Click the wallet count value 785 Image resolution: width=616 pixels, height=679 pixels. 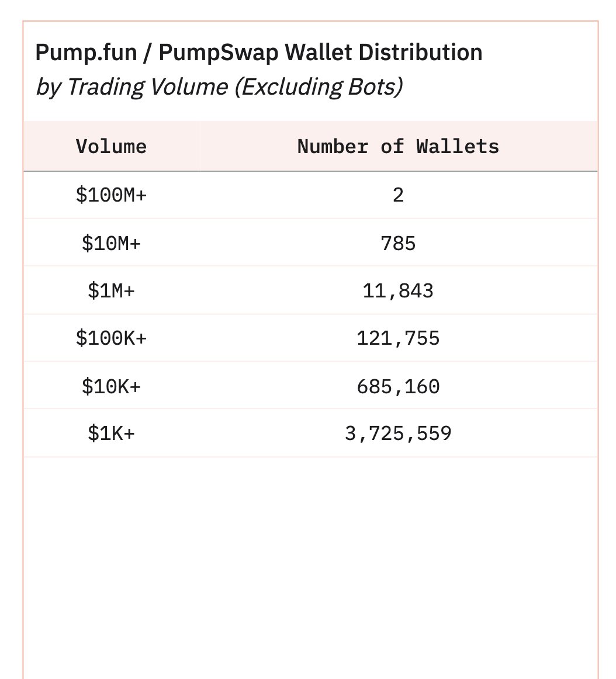(x=398, y=243)
